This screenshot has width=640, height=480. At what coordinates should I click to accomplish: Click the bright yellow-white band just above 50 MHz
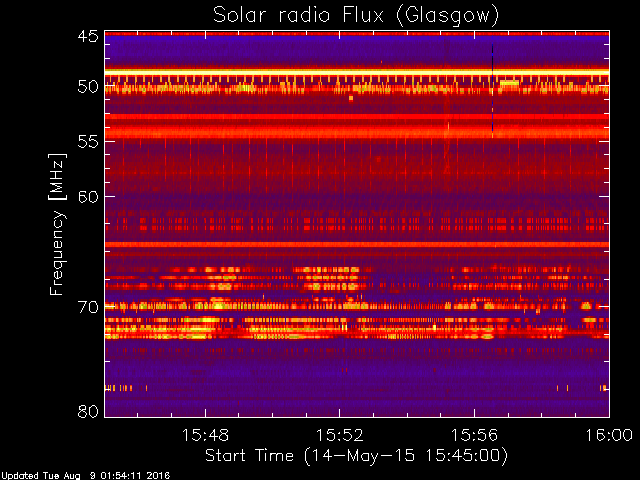(x=357, y=72)
